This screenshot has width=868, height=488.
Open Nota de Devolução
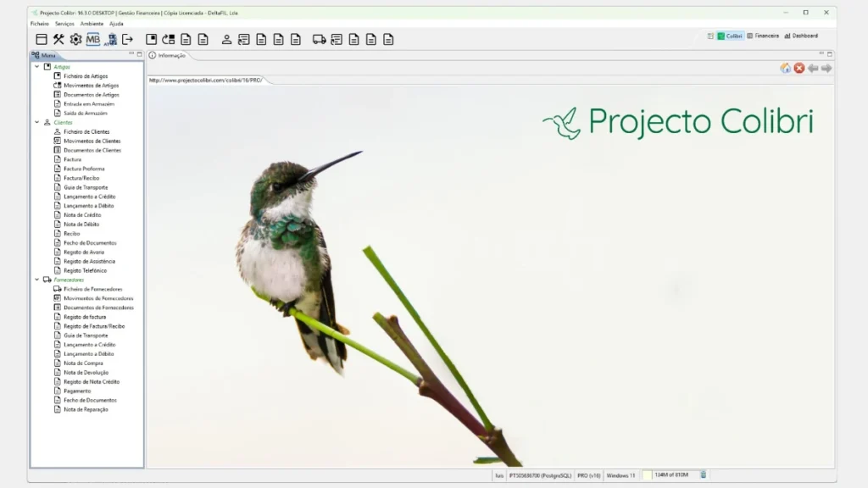tap(86, 373)
